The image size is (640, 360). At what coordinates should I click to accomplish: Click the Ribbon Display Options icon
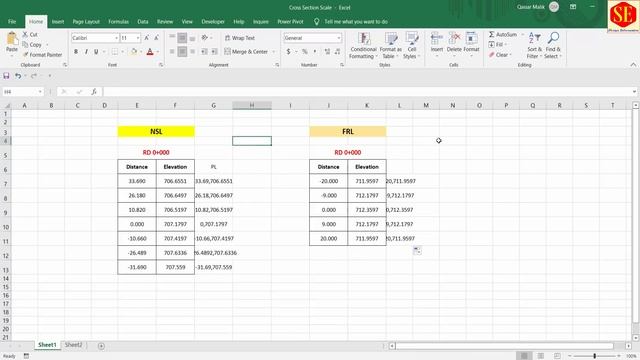coord(573,7)
